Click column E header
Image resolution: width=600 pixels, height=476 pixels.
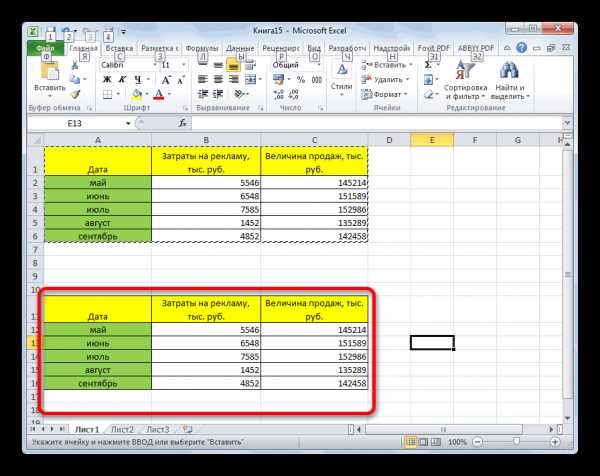click(432, 140)
